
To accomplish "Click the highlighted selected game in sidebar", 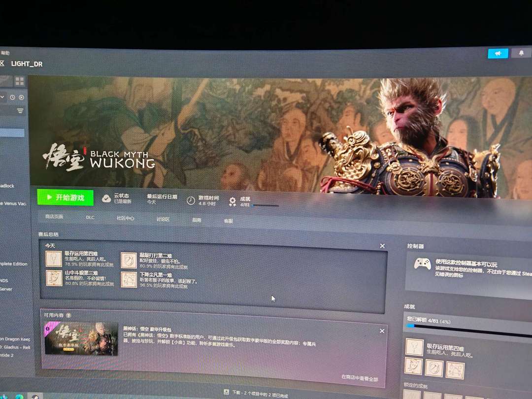I will tap(12, 133).
